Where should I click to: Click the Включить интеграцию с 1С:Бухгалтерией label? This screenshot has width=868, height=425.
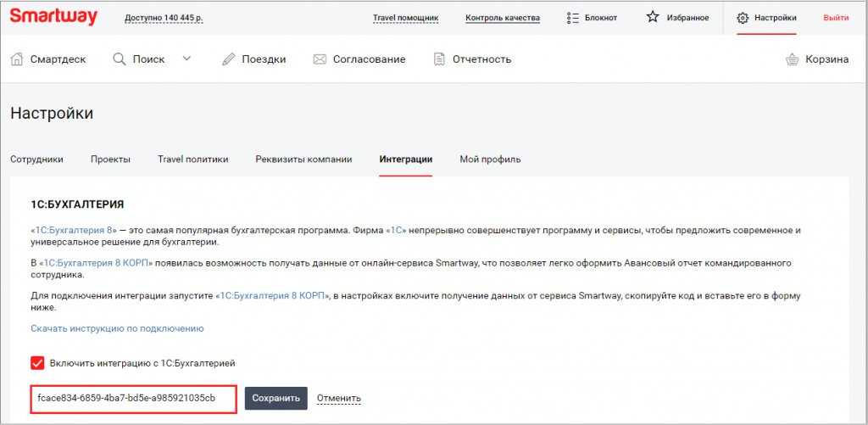coord(142,363)
